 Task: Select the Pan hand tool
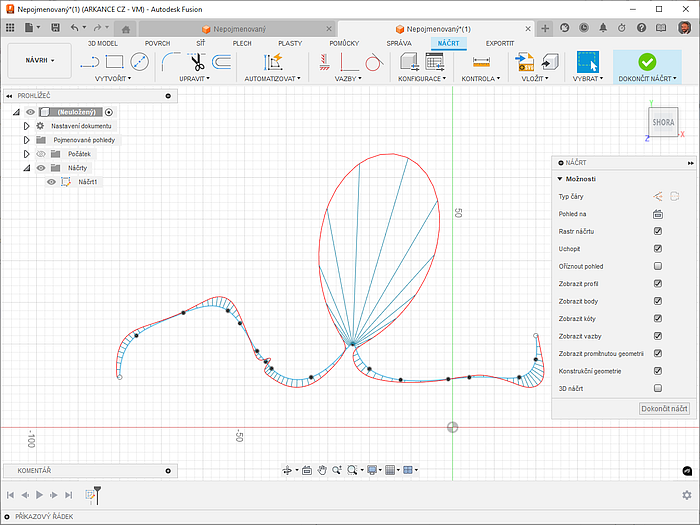pyautogui.click(x=322, y=469)
